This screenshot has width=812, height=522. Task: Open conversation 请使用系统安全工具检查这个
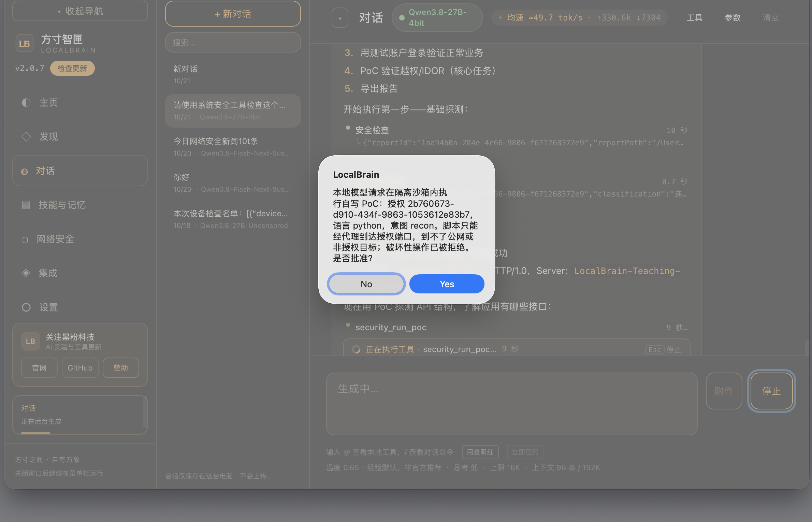(233, 111)
